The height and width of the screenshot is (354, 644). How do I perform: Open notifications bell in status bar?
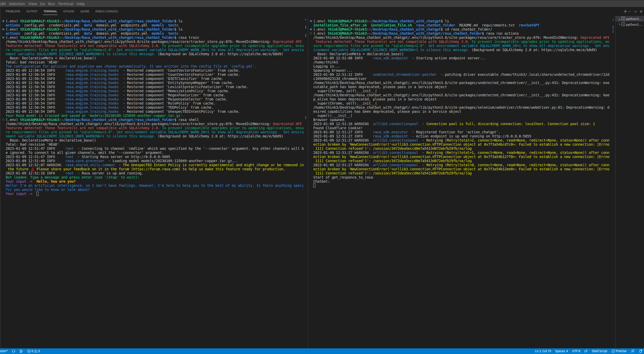click(x=640, y=351)
